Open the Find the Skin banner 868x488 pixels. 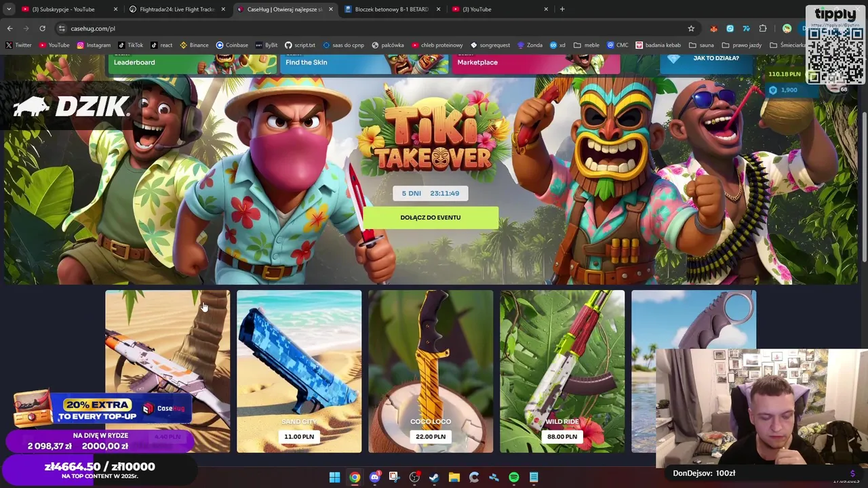[364, 63]
